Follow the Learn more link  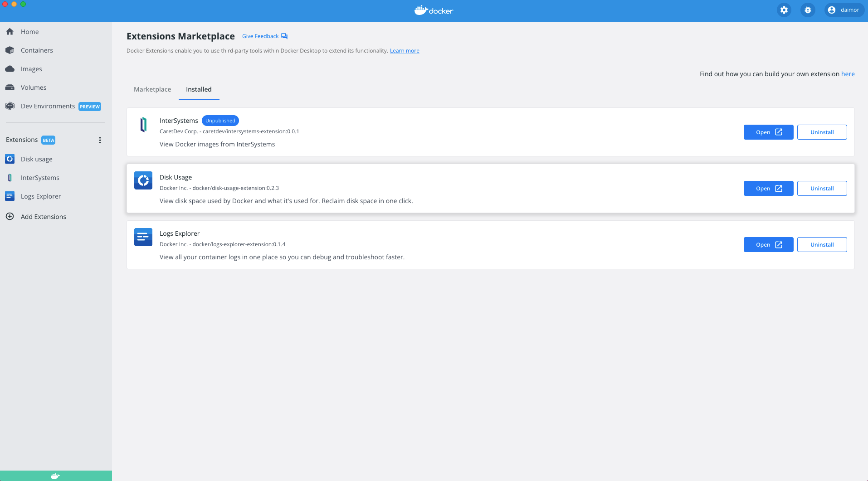tap(405, 51)
